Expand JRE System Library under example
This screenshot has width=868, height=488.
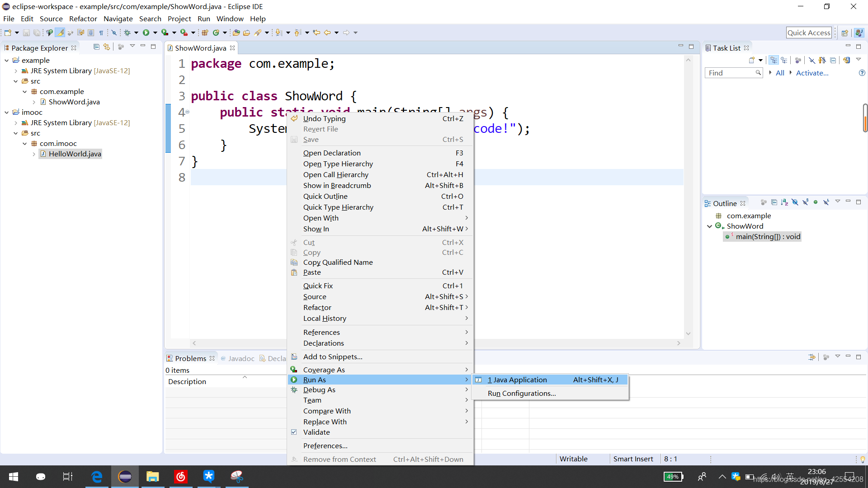click(x=16, y=71)
